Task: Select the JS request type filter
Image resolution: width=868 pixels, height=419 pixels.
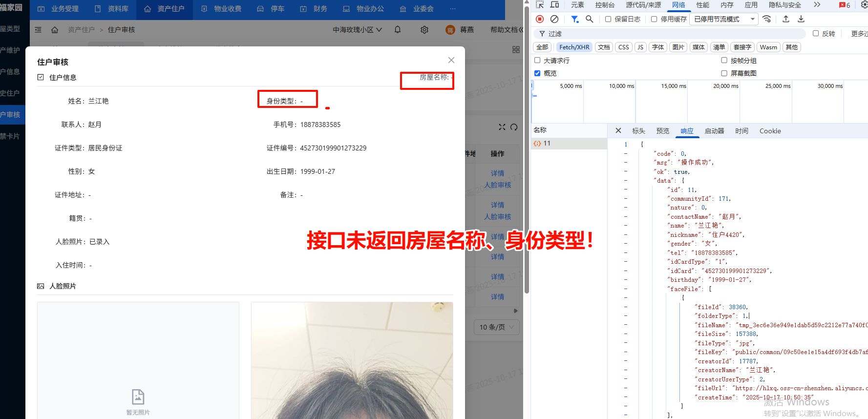Action: pyautogui.click(x=640, y=47)
